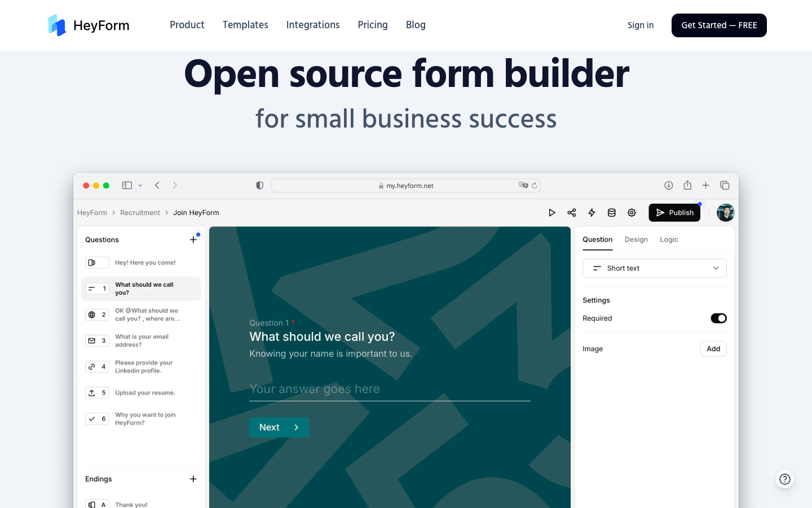Go back with the browser back arrow
Screen dimensions: 812x508
(x=157, y=185)
